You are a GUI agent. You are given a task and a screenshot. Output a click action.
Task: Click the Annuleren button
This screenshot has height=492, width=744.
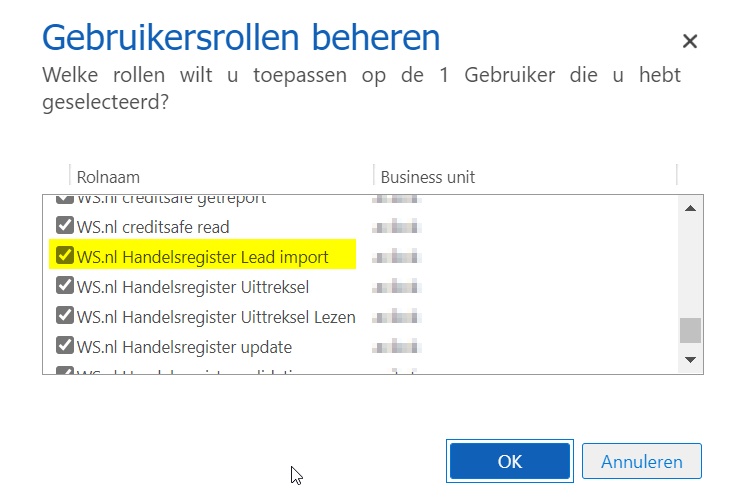coord(642,461)
